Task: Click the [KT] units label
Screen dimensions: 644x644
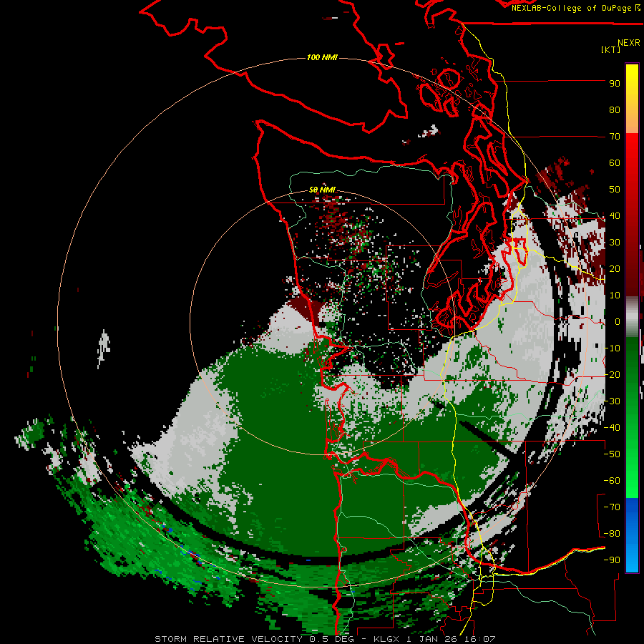Action: tap(611, 49)
